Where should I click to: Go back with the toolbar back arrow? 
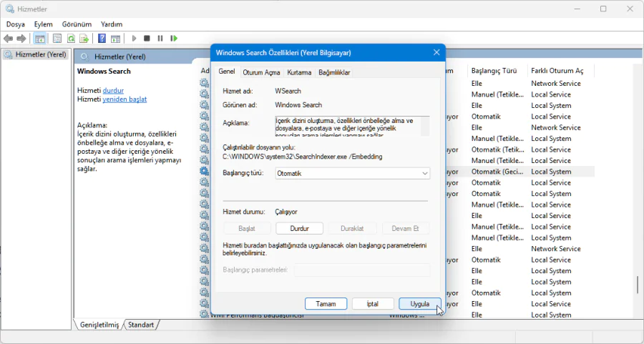(x=8, y=39)
